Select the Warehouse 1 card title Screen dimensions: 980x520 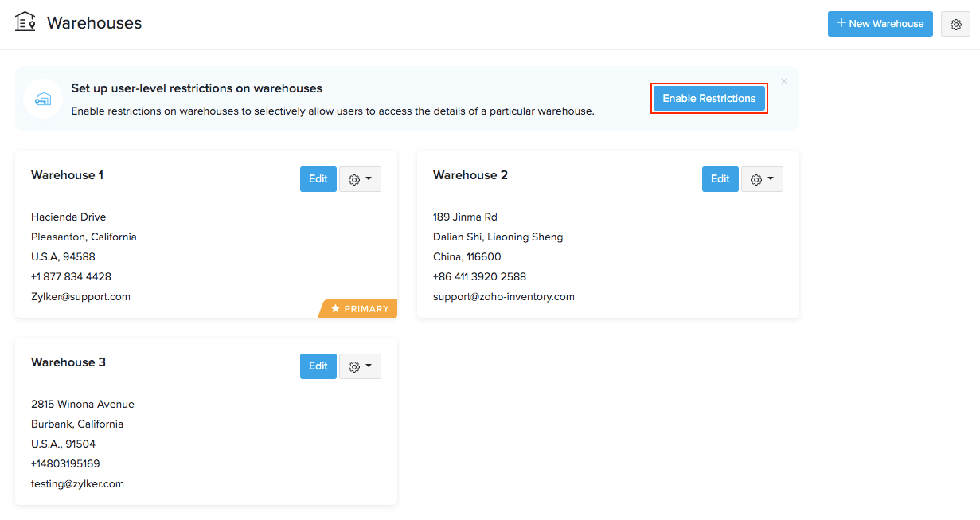point(67,175)
